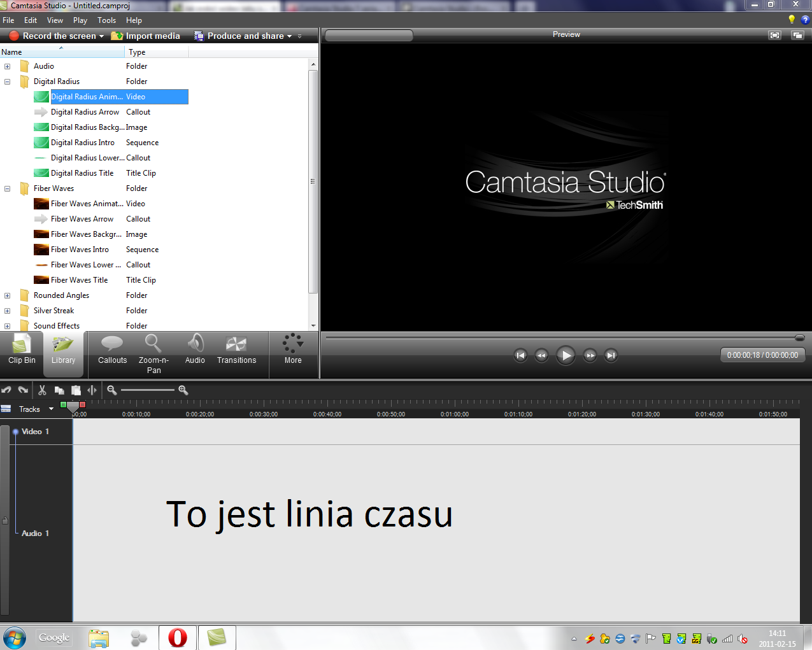Image resolution: width=812 pixels, height=650 pixels.
Task: Click the green selection start marker
Action: 63,404
